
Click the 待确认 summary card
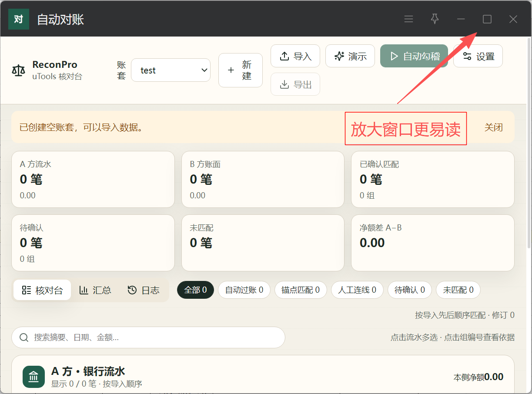[93, 243]
